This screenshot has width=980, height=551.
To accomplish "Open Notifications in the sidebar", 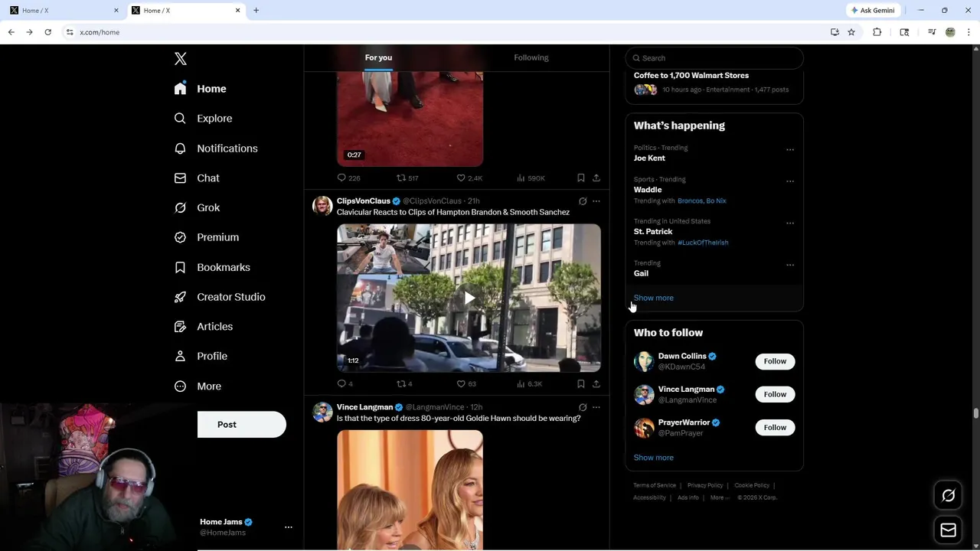I will (216, 148).
